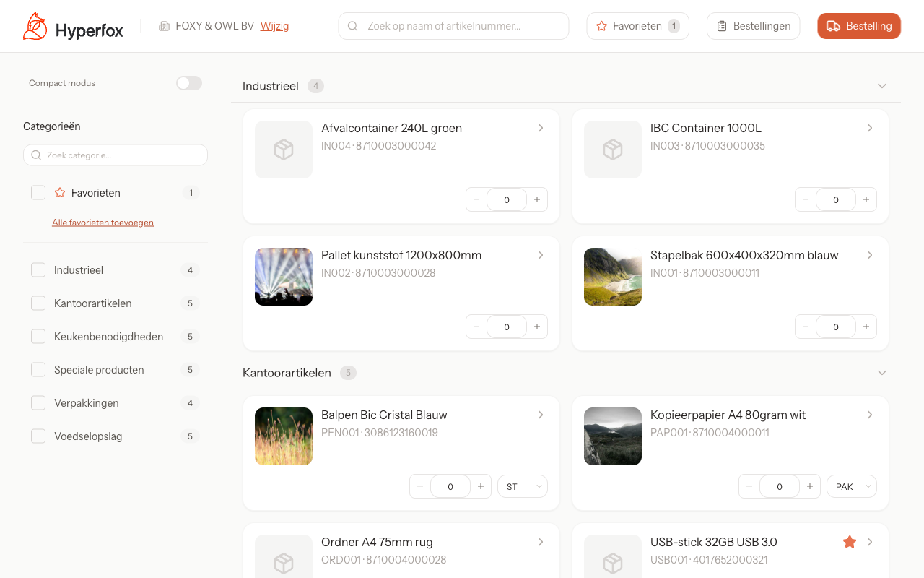
Task: Open arrow for Pallet kunststof 1200x800mm
Action: click(541, 255)
